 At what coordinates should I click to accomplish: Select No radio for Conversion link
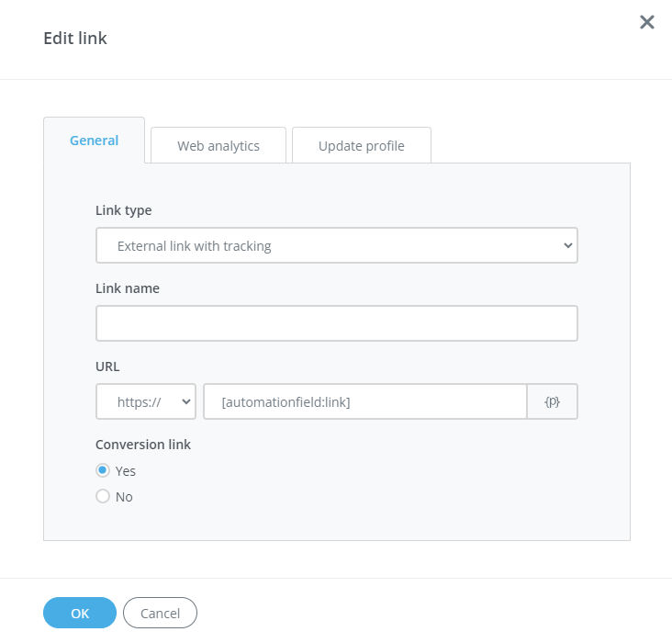click(103, 496)
